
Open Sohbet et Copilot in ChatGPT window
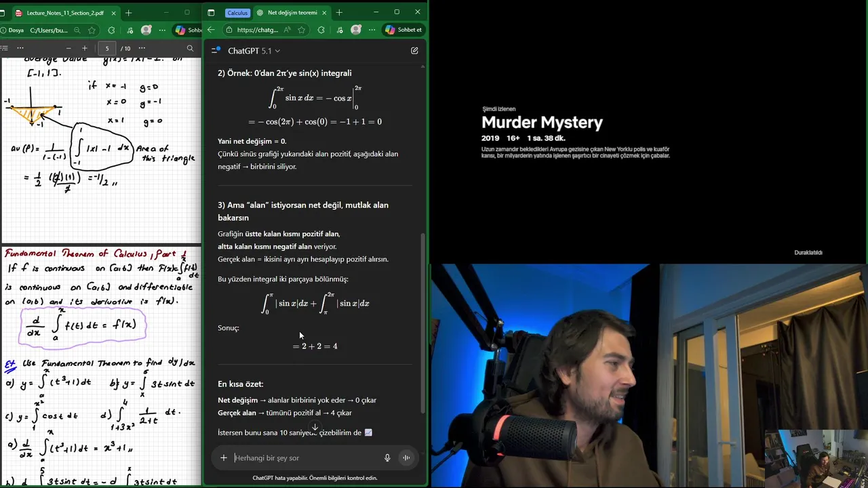click(403, 30)
